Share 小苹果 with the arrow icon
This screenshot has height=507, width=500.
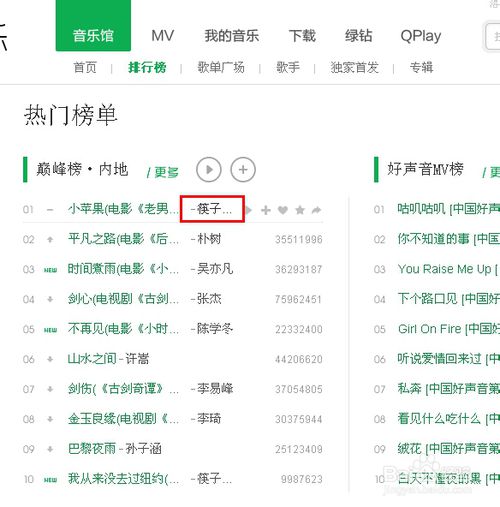(x=316, y=210)
